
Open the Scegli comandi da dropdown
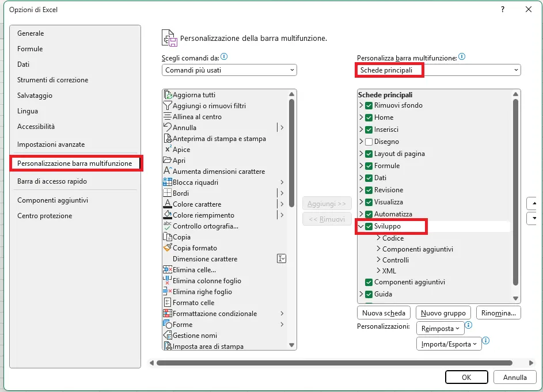[229, 70]
